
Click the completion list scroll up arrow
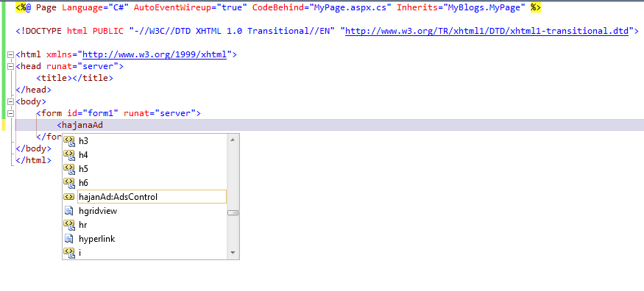[x=233, y=140]
